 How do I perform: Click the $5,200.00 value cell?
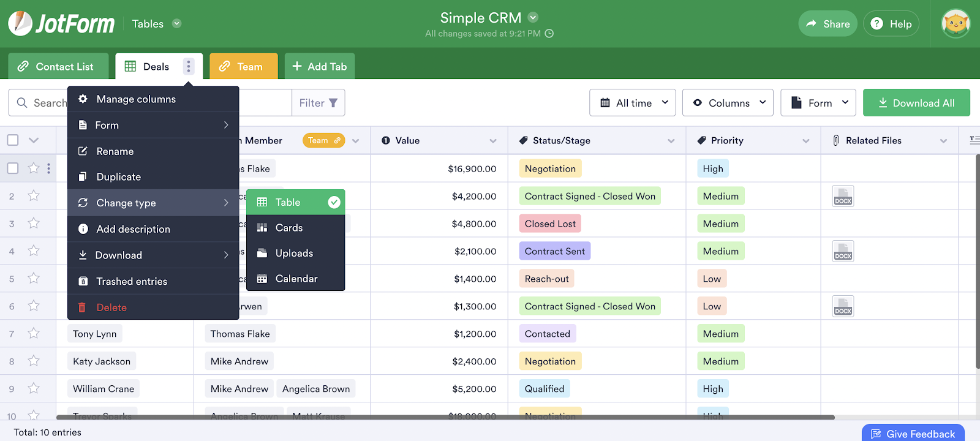point(439,389)
